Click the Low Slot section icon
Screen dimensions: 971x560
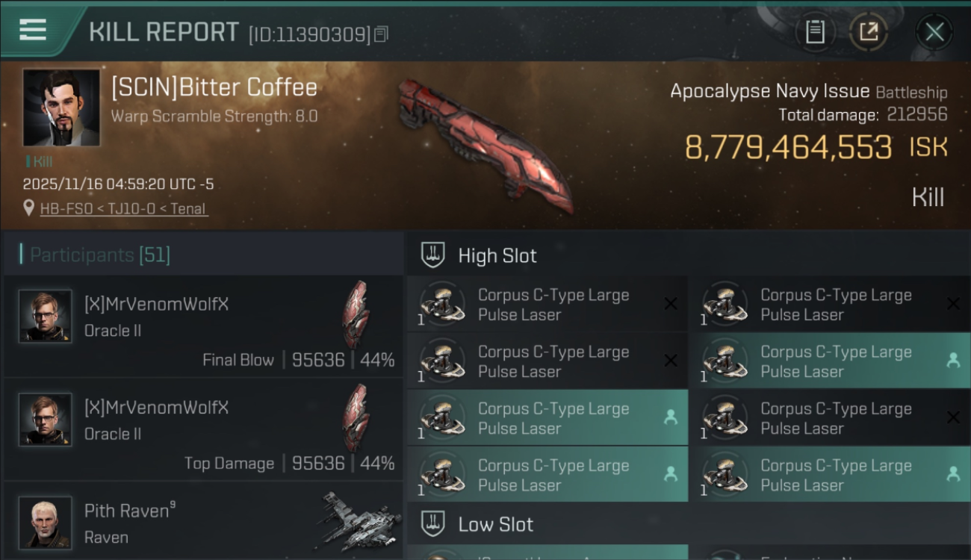point(432,524)
